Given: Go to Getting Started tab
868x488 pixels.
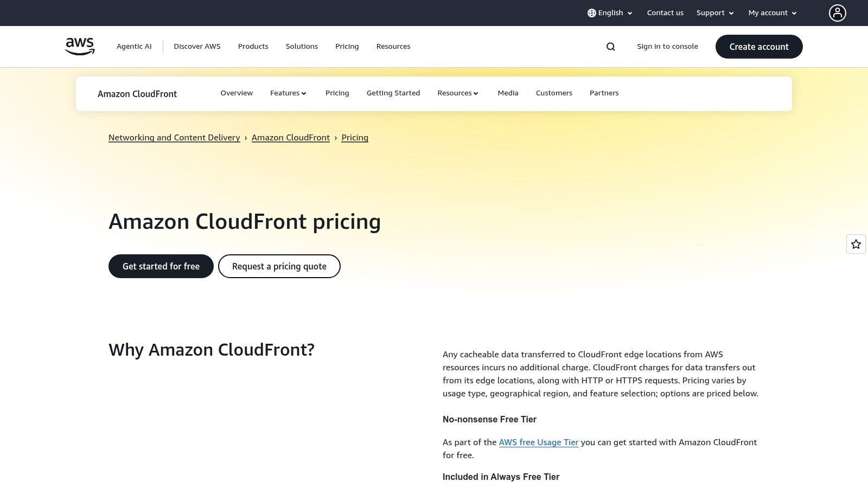Looking at the screenshot, I should (393, 93).
